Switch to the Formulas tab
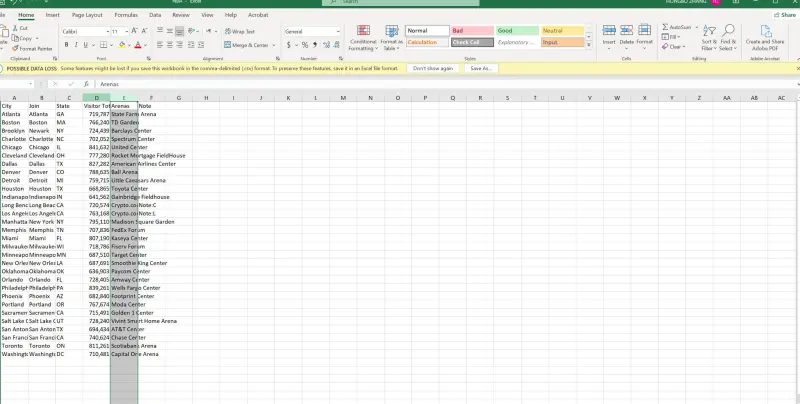Screen dimensions: 800x404 [x=126, y=15]
